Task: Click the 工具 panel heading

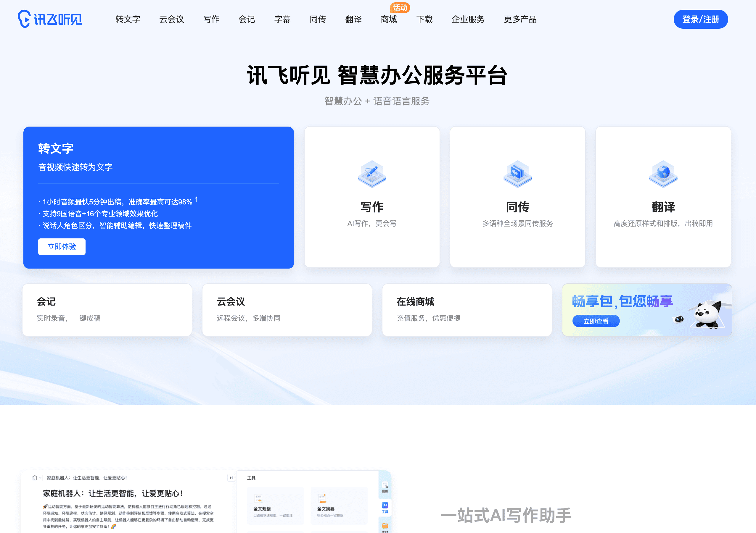Action: point(251,478)
